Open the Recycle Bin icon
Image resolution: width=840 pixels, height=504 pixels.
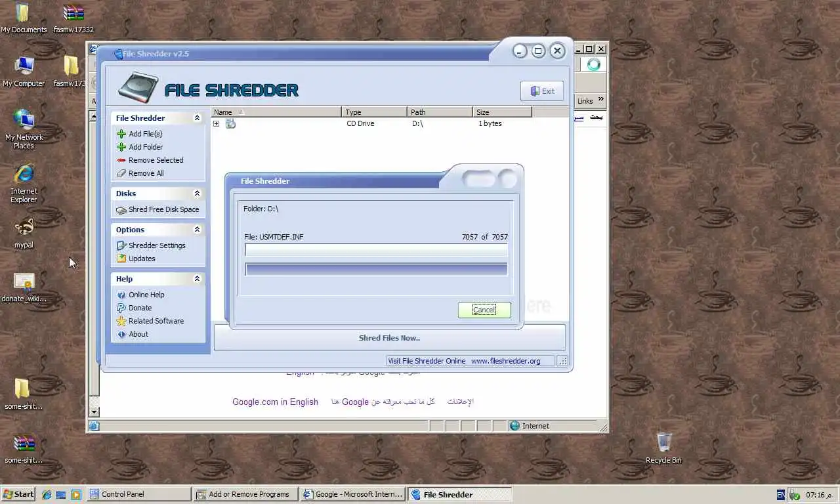coord(663,448)
